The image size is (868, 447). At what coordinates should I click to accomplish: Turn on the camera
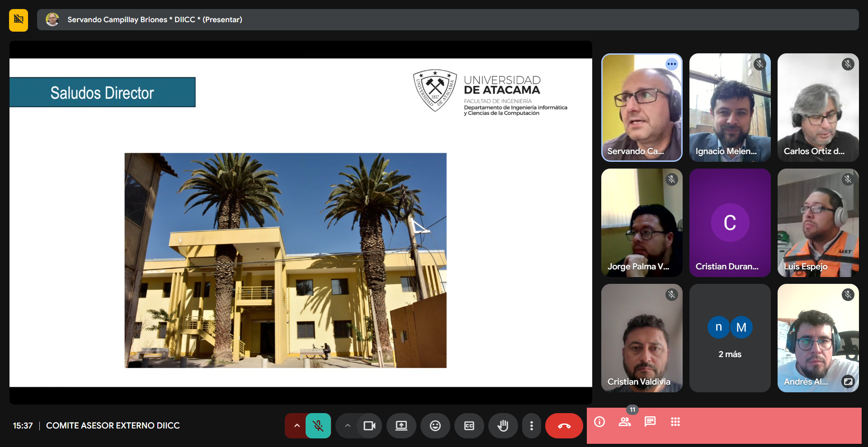point(369,426)
